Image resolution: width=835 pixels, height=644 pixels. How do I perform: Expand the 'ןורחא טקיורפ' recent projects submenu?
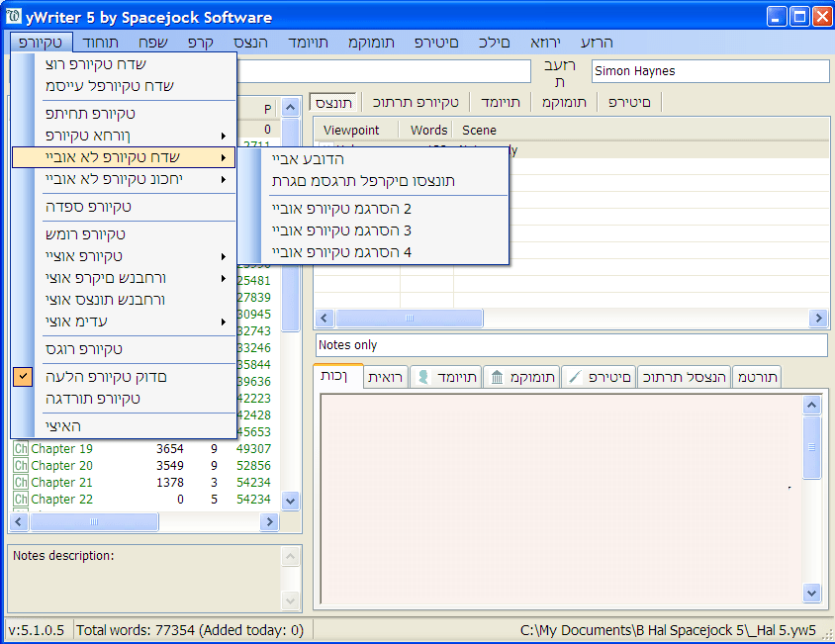124,136
